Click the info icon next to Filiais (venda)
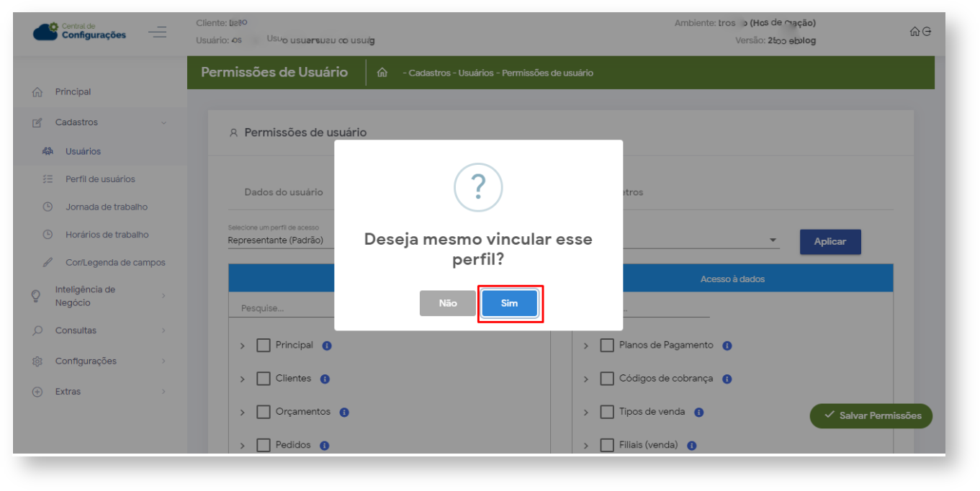Screen dimensions: 980x491 (x=692, y=446)
